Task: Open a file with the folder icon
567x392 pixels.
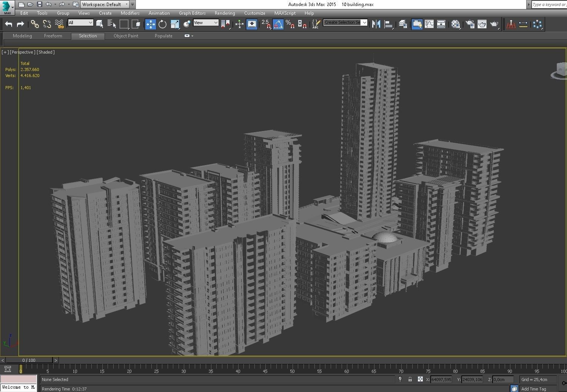Action: pos(30,5)
